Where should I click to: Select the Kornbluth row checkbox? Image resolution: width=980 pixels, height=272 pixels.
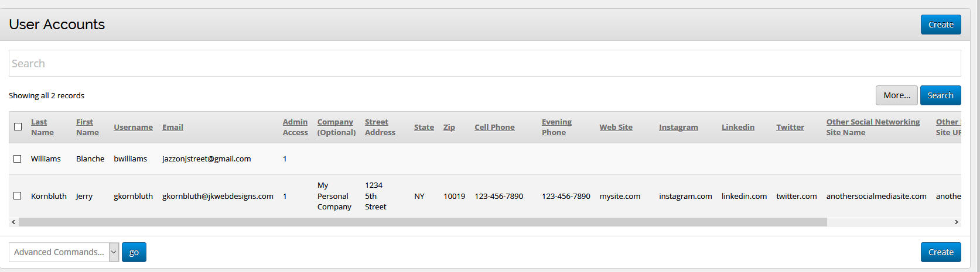click(x=18, y=196)
